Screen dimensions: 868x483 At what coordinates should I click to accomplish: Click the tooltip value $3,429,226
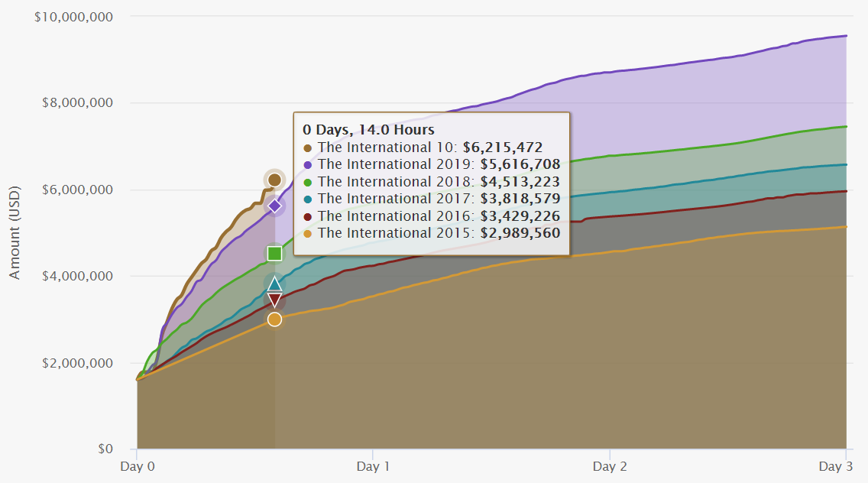coord(520,216)
